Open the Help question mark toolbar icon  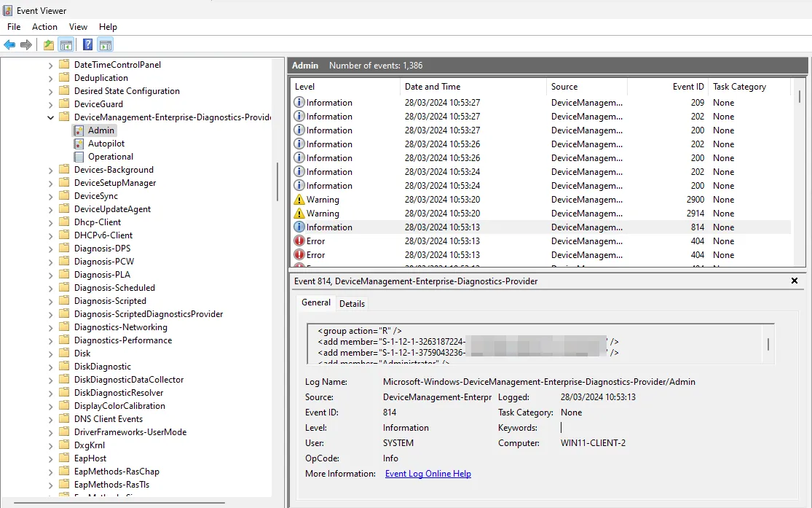coord(87,45)
